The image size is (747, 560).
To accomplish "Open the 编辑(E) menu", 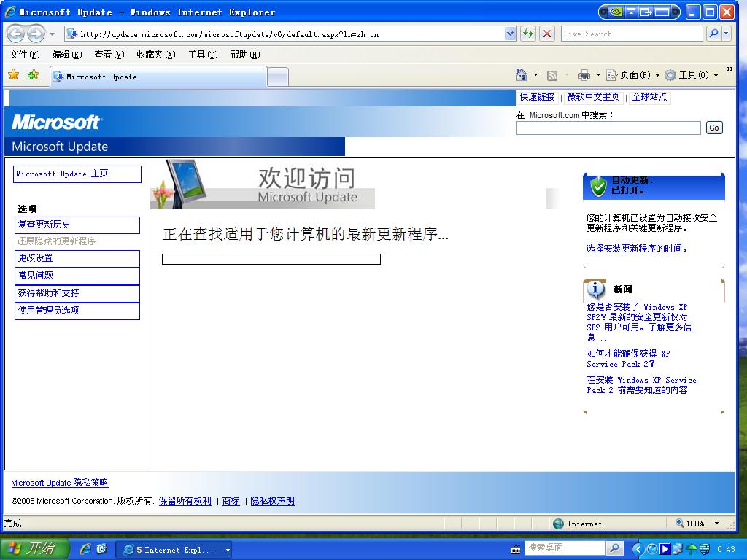I will 67,55.
